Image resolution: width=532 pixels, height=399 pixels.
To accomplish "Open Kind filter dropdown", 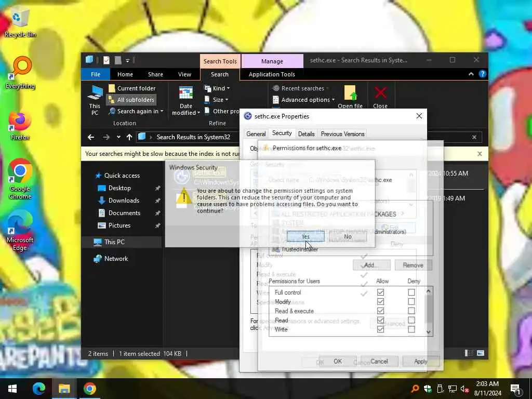I will coord(217,88).
